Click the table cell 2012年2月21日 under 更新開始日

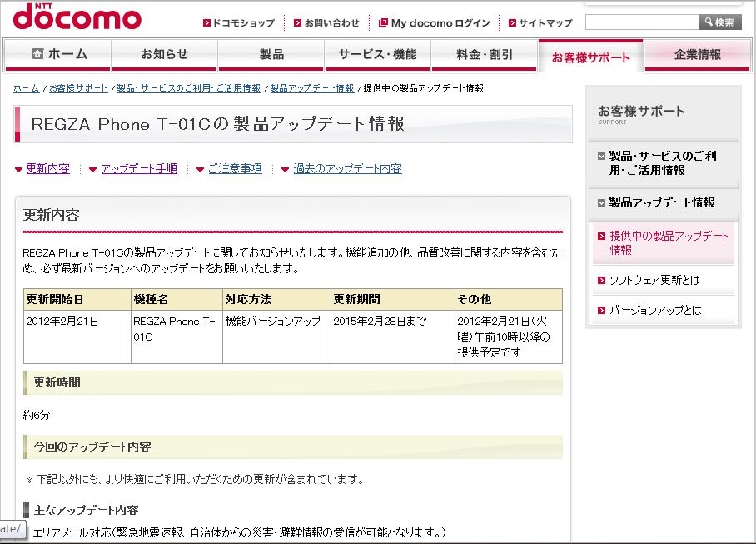click(77, 337)
